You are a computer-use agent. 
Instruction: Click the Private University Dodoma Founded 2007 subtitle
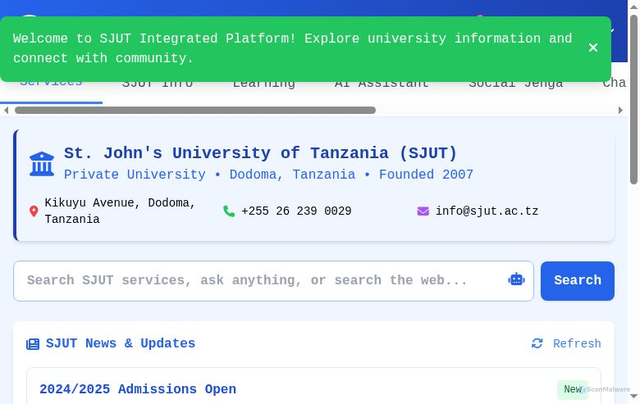[x=269, y=175]
